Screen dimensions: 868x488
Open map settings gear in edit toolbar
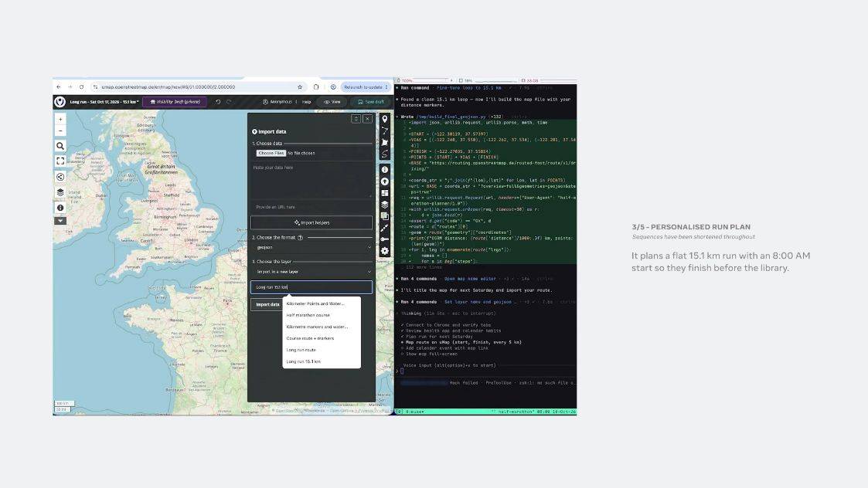(x=385, y=251)
